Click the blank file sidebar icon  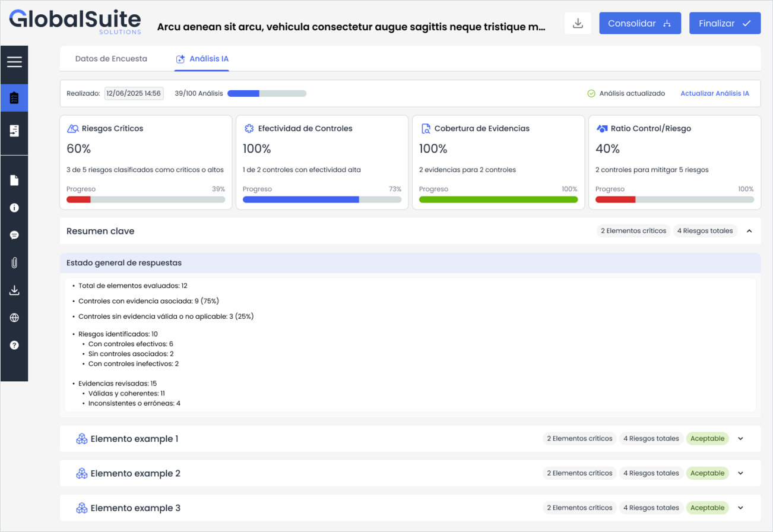(x=14, y=180)
